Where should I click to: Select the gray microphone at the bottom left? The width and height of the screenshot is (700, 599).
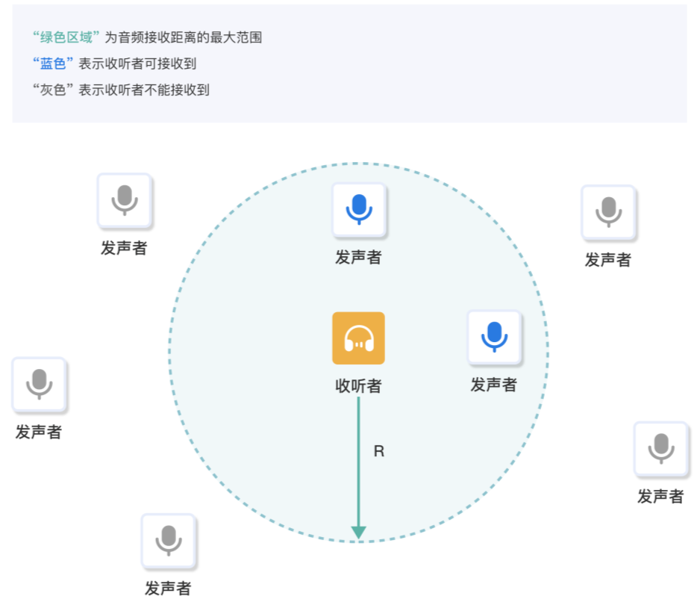tap(169, 541)
